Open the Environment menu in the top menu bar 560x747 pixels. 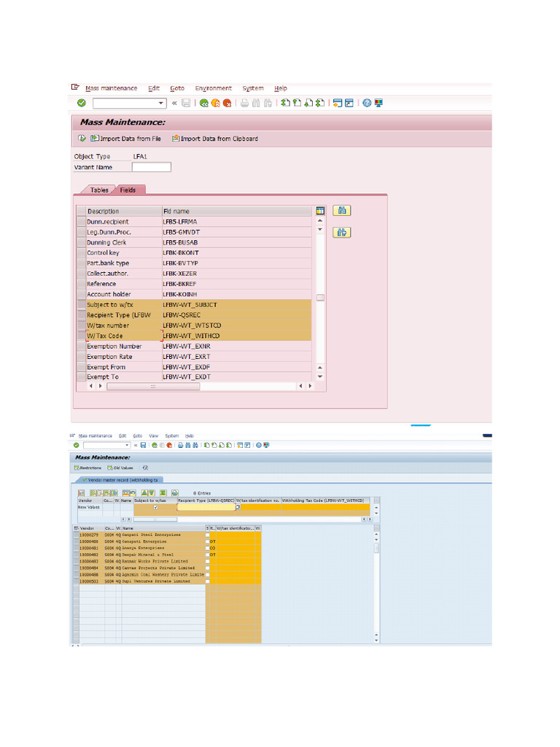[x=213, y=88]
